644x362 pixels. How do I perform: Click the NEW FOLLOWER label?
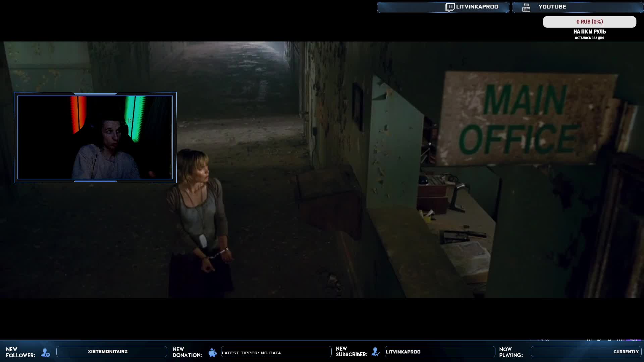point(20,352)
